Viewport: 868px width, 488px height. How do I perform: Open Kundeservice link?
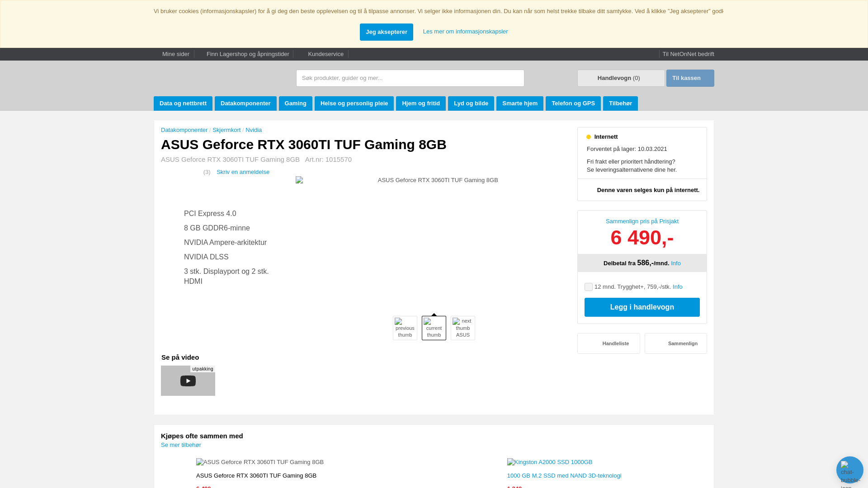click(x=325, y=54)
